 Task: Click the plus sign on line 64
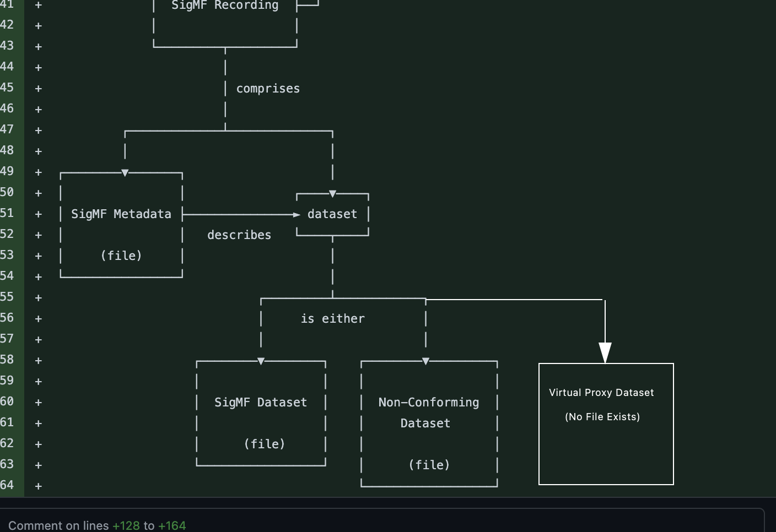pos(37,486)
